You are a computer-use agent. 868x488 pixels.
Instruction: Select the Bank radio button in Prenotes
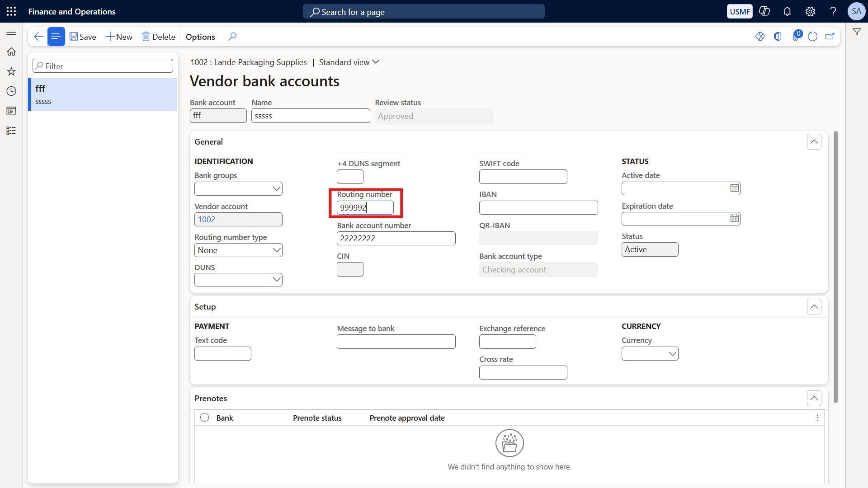(205, 418)
